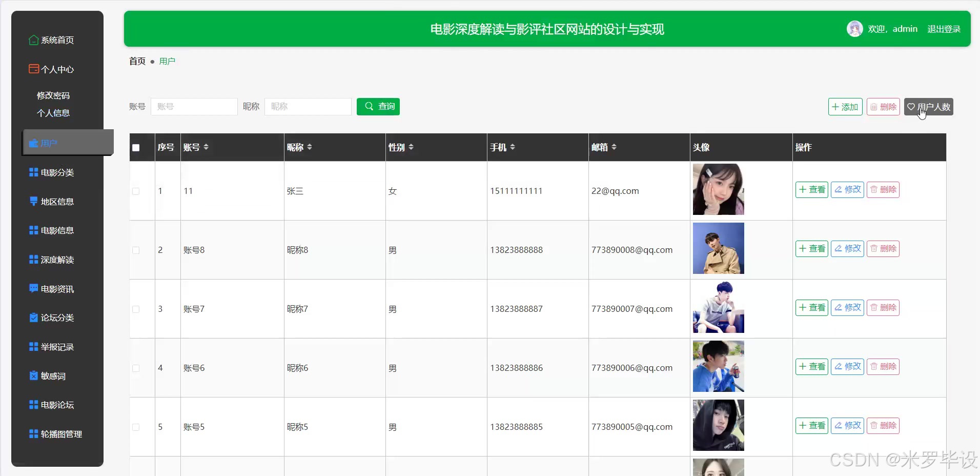Click 查看 for 账号8 row
Viewport: 980px width, 476px height.
tap(812, 249)
